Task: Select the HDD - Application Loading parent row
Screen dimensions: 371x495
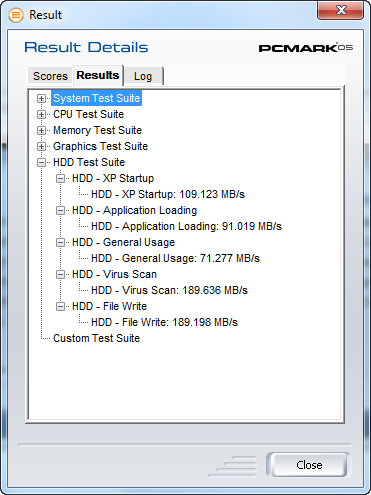Action: [x=135, y=210]
